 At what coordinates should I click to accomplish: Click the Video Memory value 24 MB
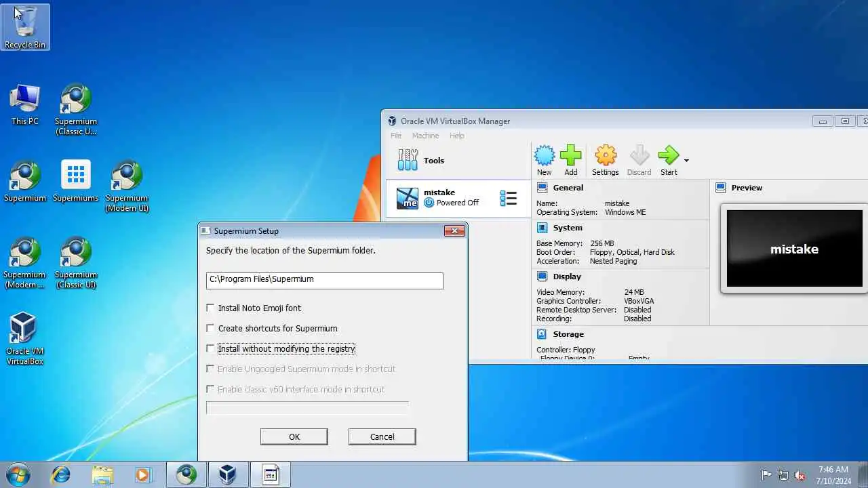tap(634, 292)
